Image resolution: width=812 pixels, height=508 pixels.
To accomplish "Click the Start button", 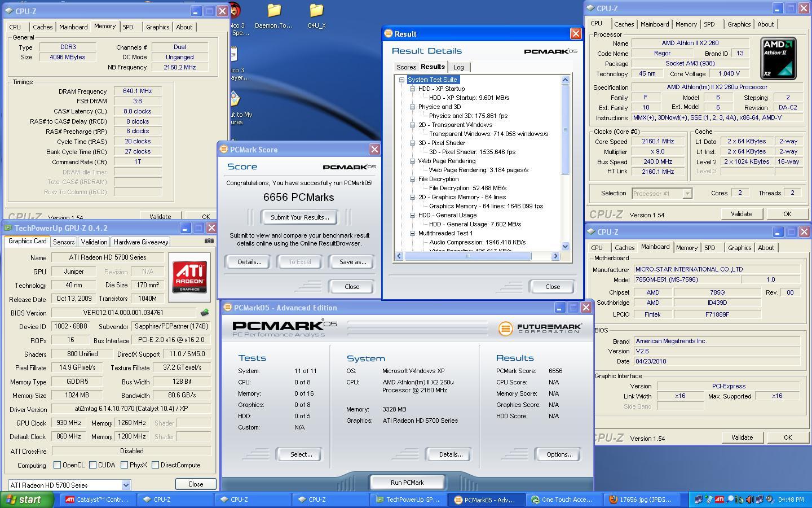I will [27, 500].
